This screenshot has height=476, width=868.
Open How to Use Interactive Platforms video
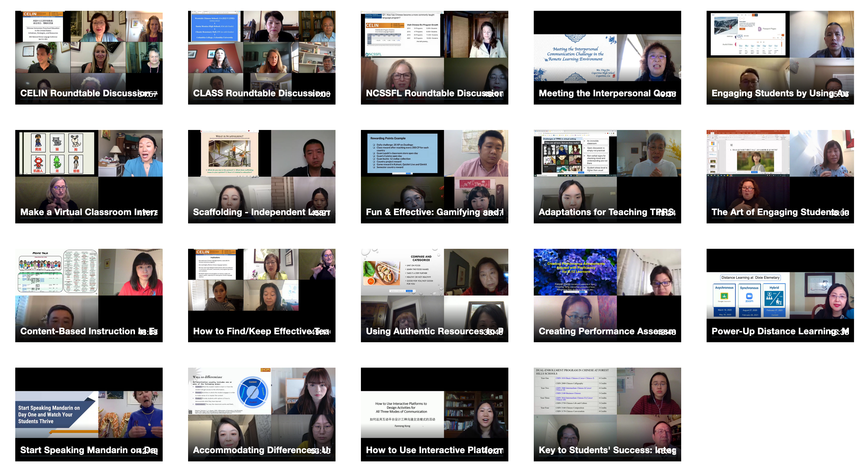[x=434, y=414]
